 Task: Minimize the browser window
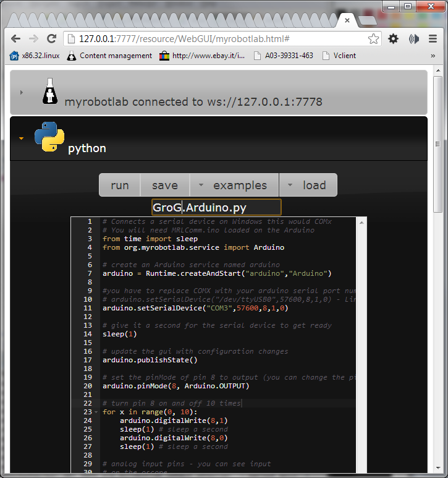click(x=391, y=6)
